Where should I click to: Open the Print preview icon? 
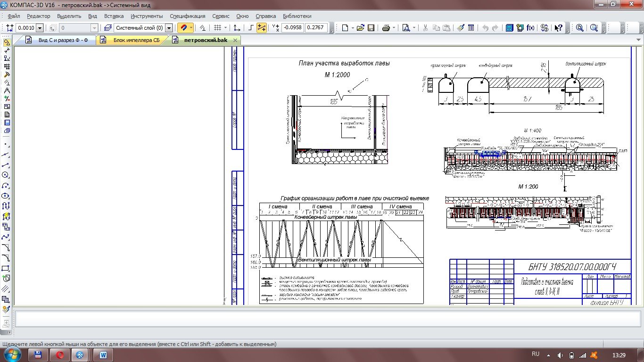(x=406, y=28)
